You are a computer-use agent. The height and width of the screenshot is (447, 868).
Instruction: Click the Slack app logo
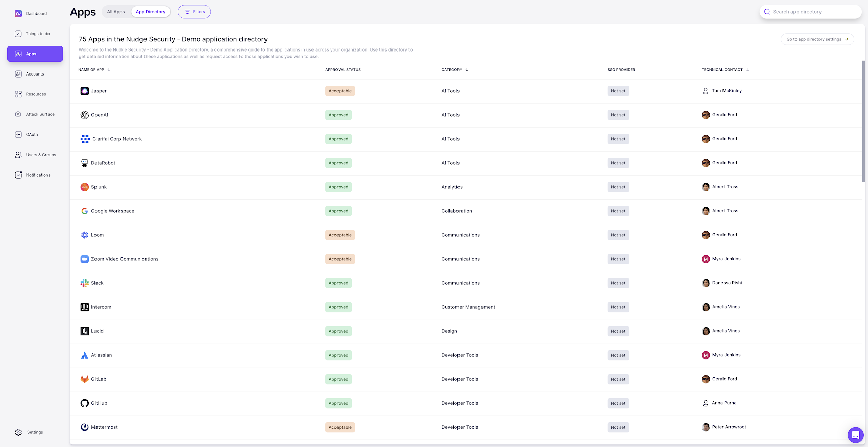(85, 283)
